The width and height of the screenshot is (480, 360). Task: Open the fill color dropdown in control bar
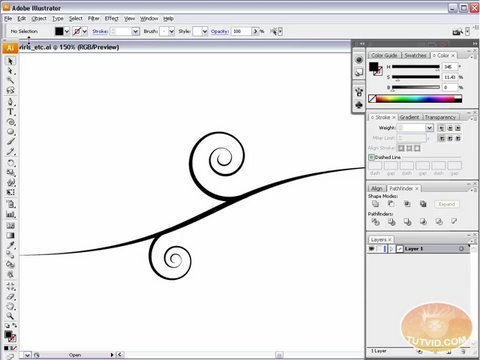(x=67, y=31)
